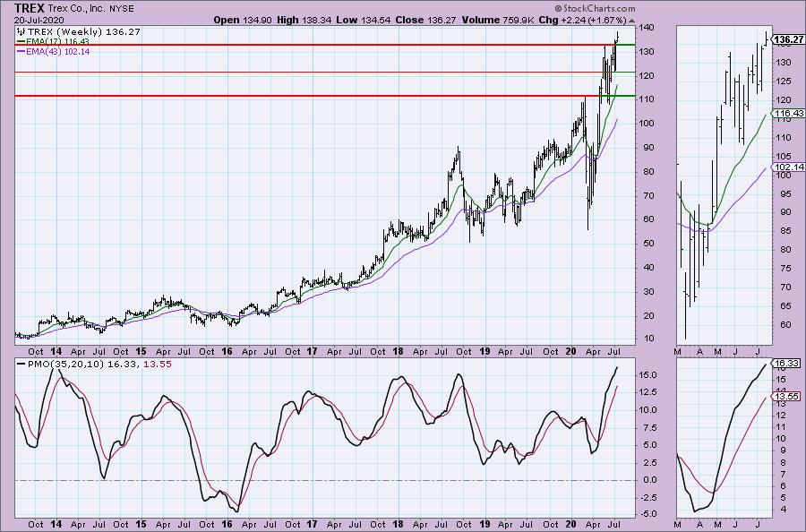Screen dimensions: 806x532
Task: Click the 'A' month label under zoomed price panel
Action: click(x=699, y=352)
